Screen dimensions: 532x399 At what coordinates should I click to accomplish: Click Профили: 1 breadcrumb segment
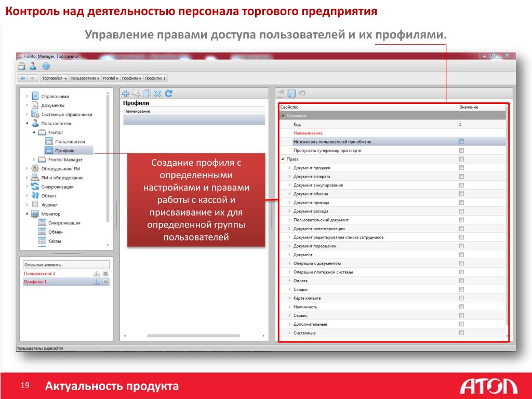click(x=155, y=78)
